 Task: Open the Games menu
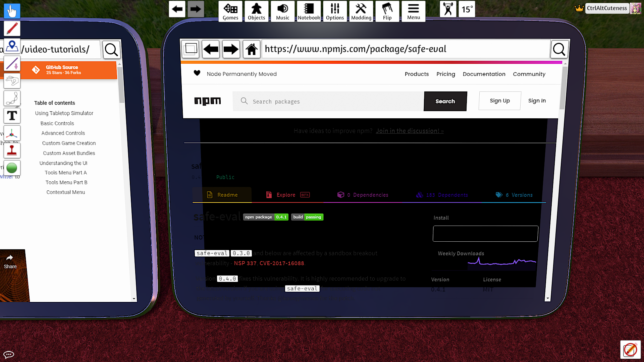pyautogui.click(x=230, y=11)
